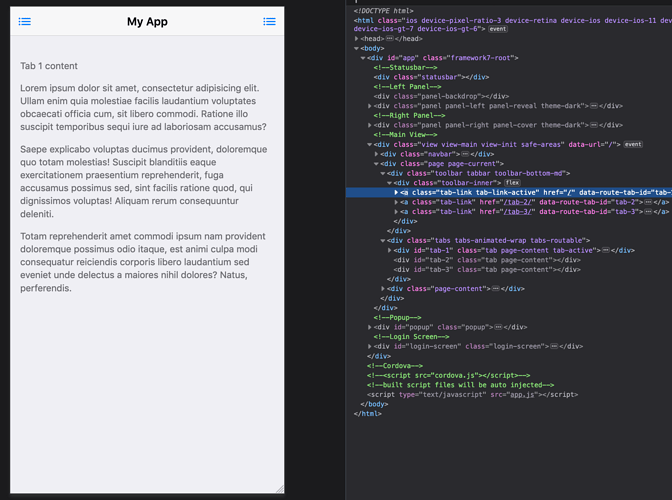Image resolution: width=672 pixels, height=500 pixels.
Task: Click the Lorem ipsum paragraph
Action: [143, 107]
